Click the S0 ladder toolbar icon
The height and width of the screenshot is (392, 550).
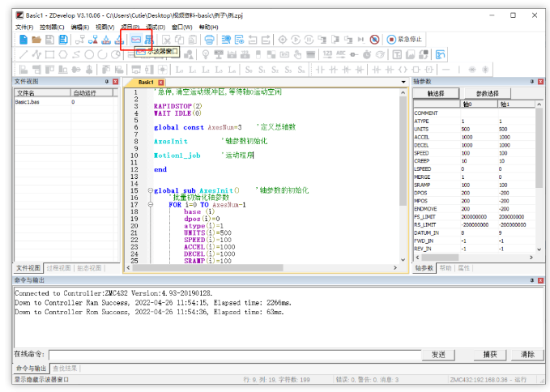(249, 70)
